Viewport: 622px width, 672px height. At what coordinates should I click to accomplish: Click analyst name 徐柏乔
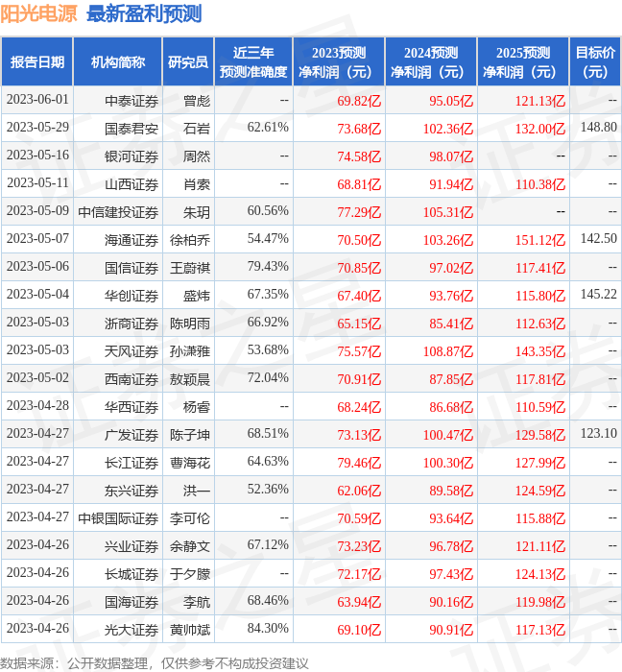(x=190, y=240)
